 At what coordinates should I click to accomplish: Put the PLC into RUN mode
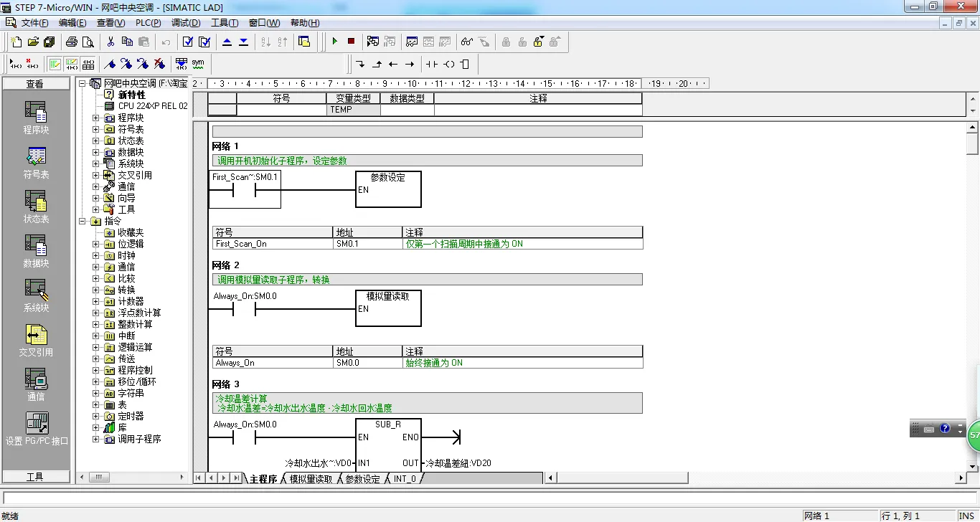334,42
